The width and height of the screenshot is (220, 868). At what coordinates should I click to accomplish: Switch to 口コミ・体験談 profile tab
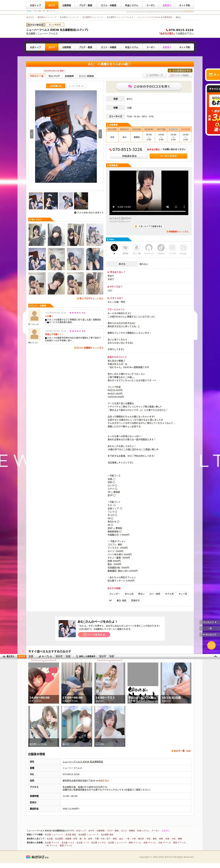point(86,76)
